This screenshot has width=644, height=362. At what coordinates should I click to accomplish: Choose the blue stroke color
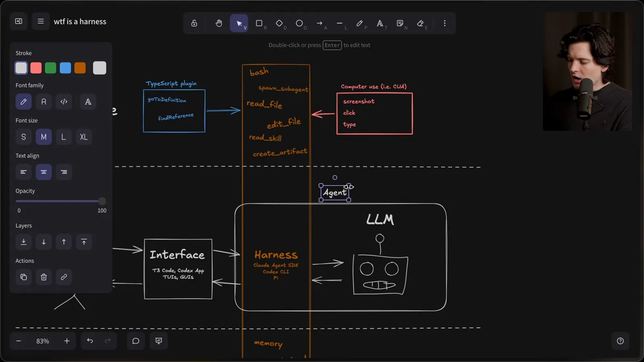point(65,68)
